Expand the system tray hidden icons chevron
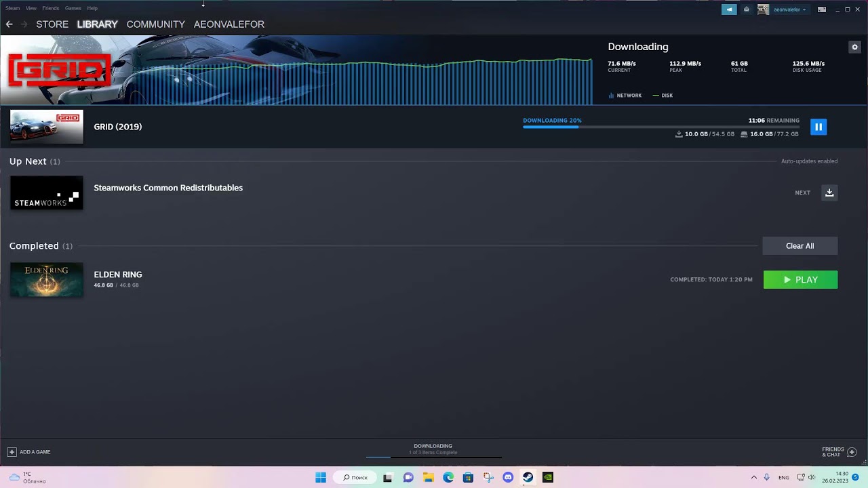868x488 pixels. pyautogui.click(x=753, y=477)
